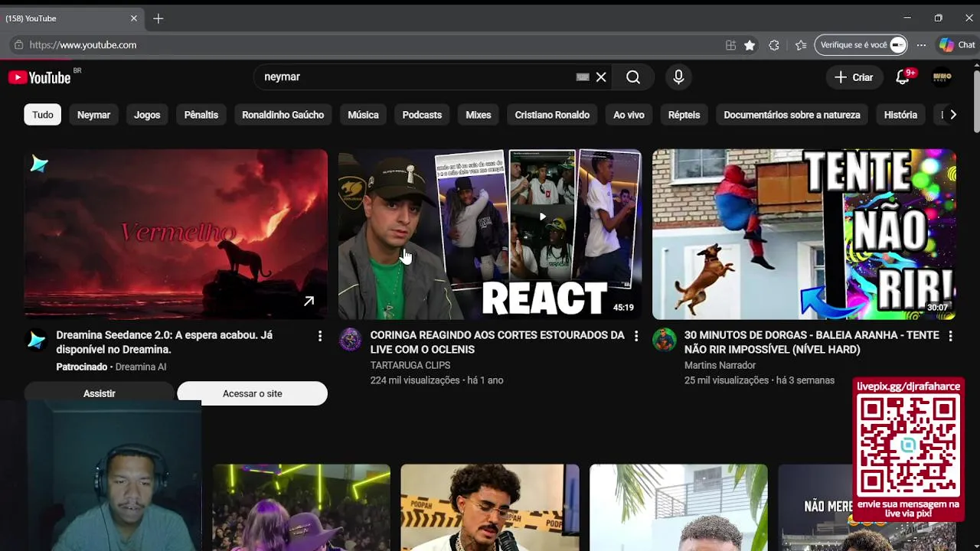Click the Assistir button
The width and height of the screenshot is (980, 551).
click(100, 393)
